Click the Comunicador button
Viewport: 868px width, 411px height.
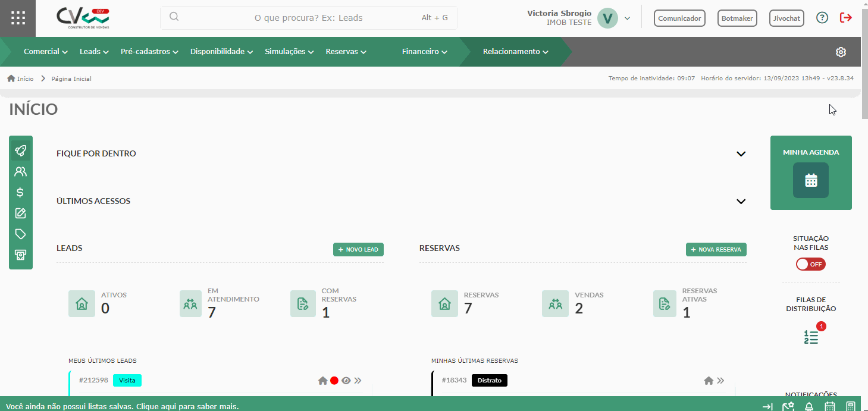click(x=679, y=18)
